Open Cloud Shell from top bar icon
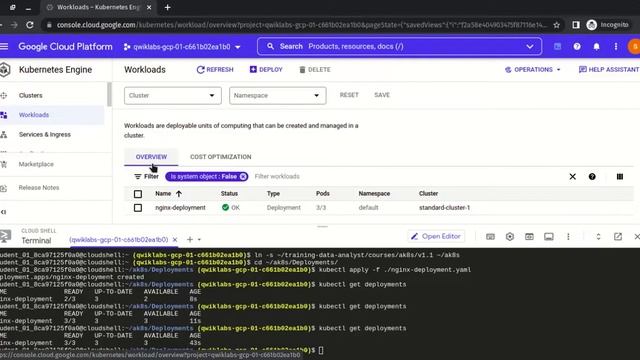Viewport: 640px width, 360px height. 558,47
